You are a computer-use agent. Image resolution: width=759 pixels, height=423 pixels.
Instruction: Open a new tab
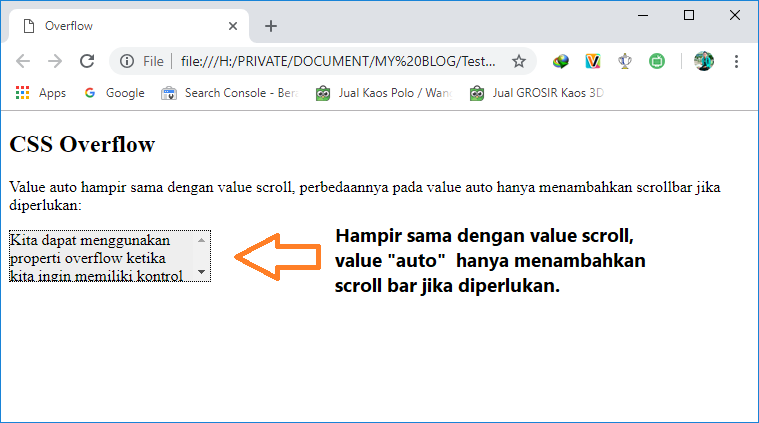tap(271, 26)
